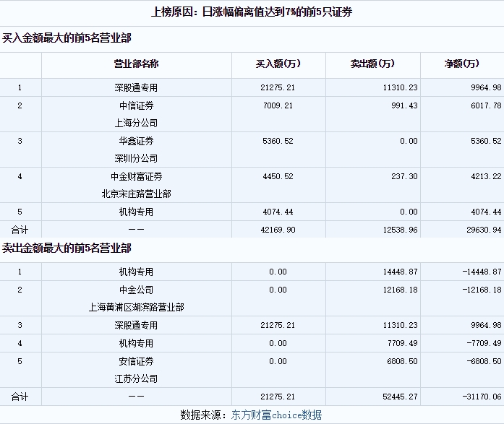Click the 上海黄浦区湖滨路营业部 branch text
504x424 pixels.
[136, 307]
